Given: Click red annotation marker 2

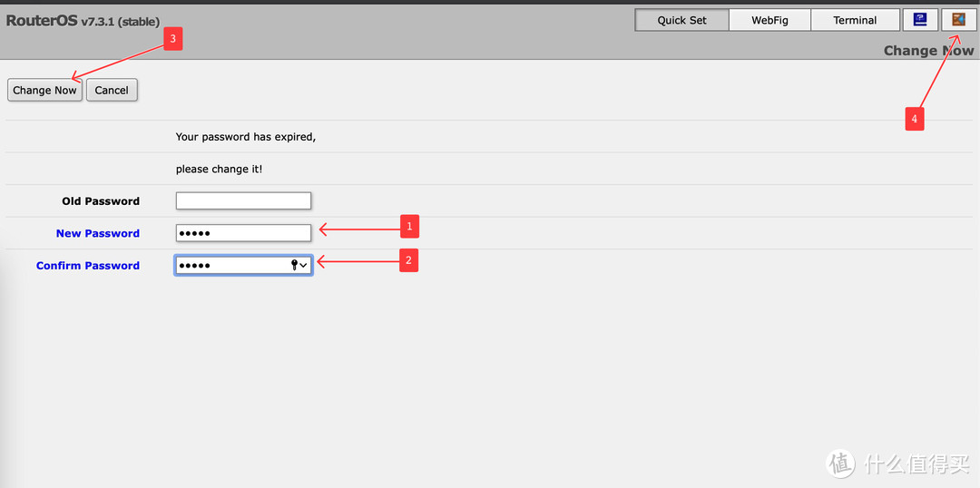Looking at the screenshot, I should click(408, 261).
